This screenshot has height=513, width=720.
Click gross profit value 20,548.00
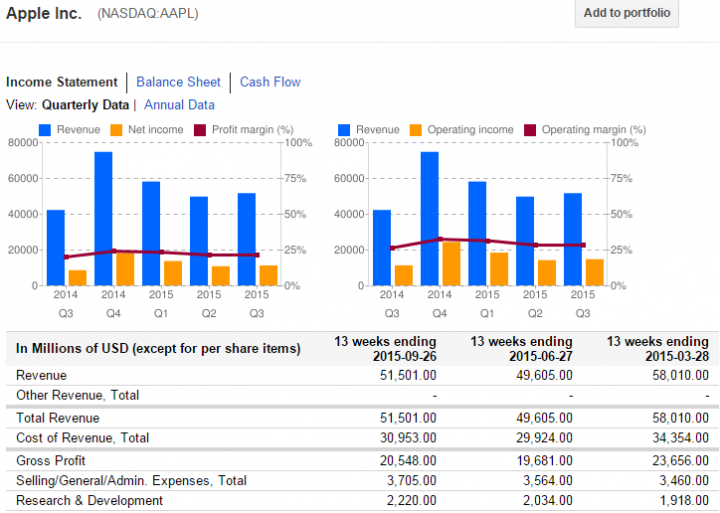click(x=408, y=461)
